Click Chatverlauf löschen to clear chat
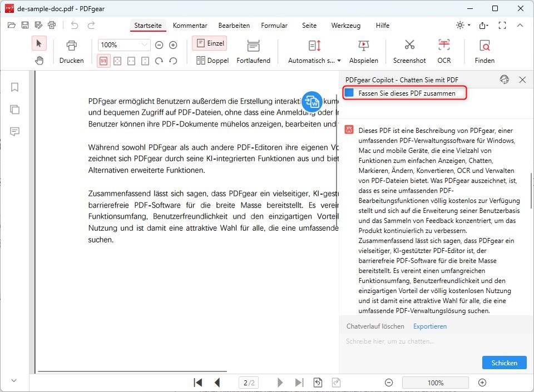The image size is (534, 392). point(375,326)
